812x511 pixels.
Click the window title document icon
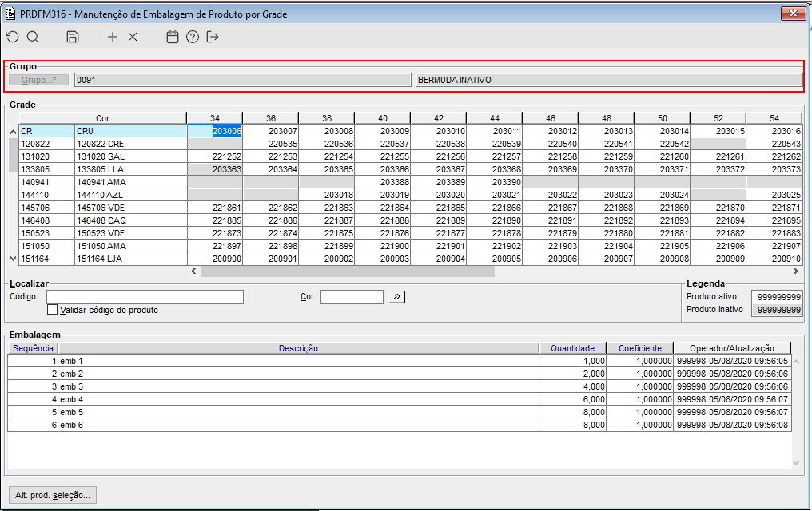pos(10,14)
